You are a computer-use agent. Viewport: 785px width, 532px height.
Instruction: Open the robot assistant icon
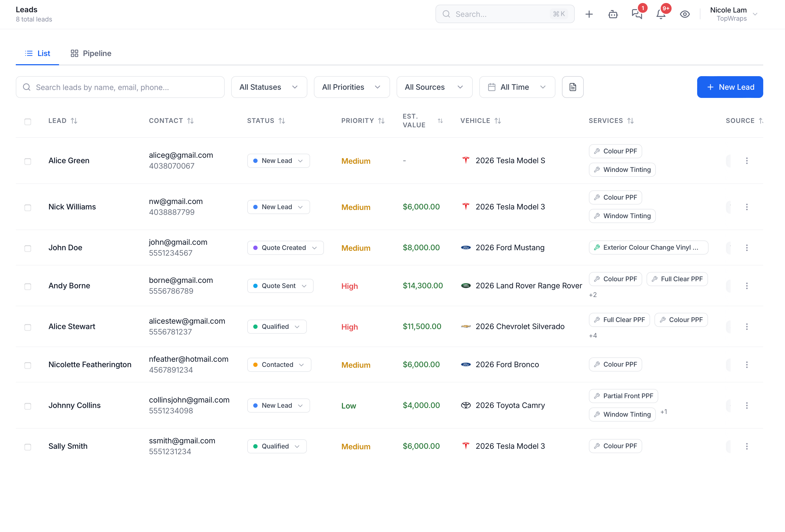coord(613,14)
